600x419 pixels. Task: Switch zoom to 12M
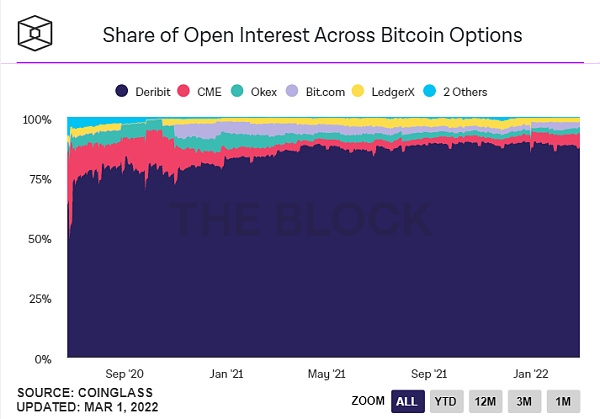click(487, 401)
